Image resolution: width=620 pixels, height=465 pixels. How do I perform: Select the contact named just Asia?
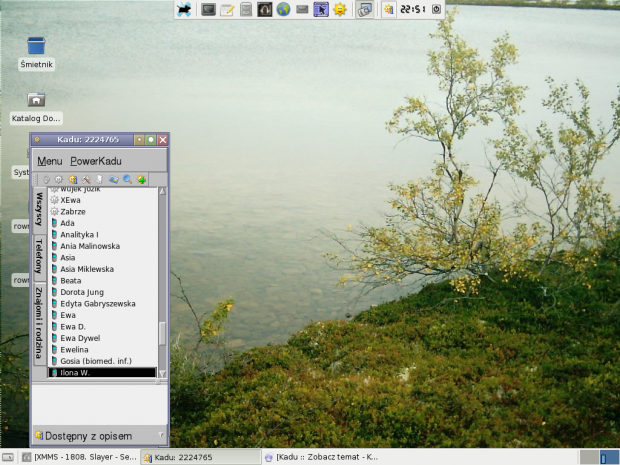[x=103, y=257]
